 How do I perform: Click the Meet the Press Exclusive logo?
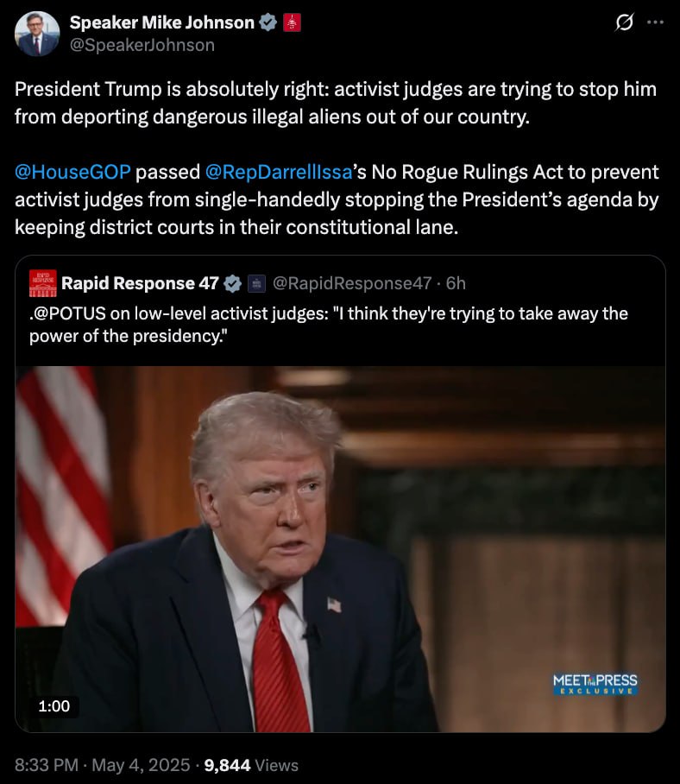pos(595,684)
